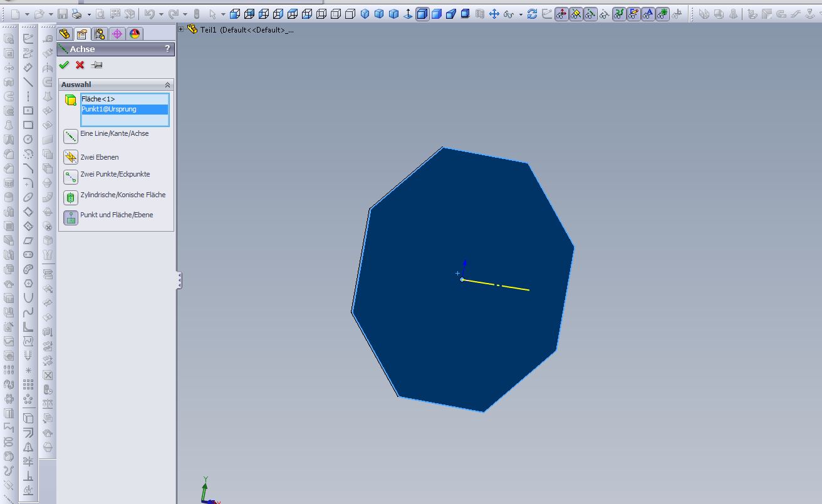This screenshot has width=822, height=504.
Task: Switch to the FeatureManager design tree tab
Action: tap(64, 34)
